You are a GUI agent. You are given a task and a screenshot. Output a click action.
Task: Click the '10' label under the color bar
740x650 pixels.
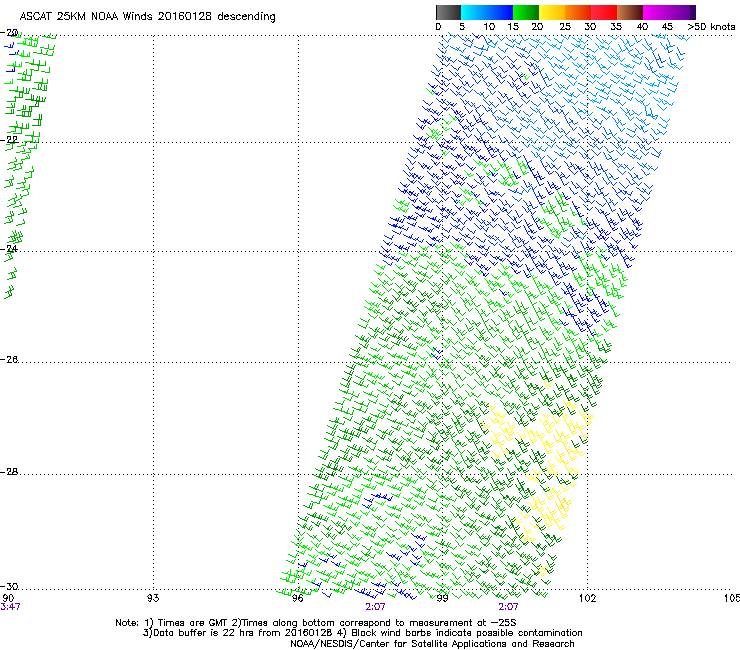(x=489, y=26)
